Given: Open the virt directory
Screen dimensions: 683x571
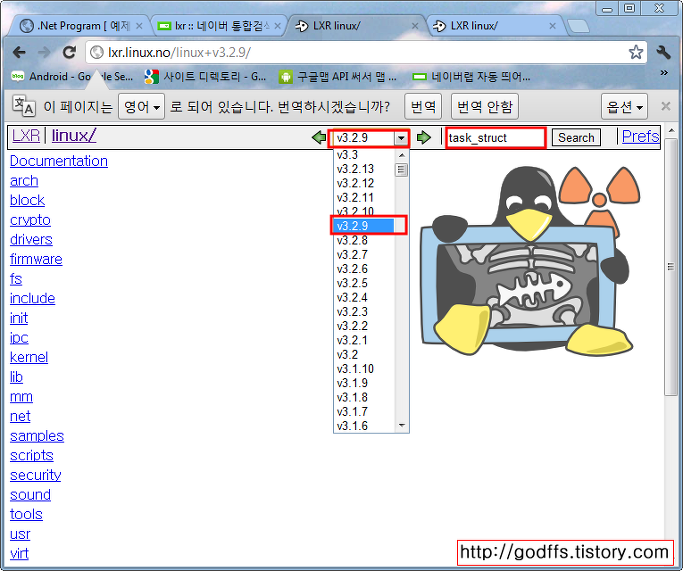Looking at the screenshot, I should pyautogui.click(x=19, y=554).
